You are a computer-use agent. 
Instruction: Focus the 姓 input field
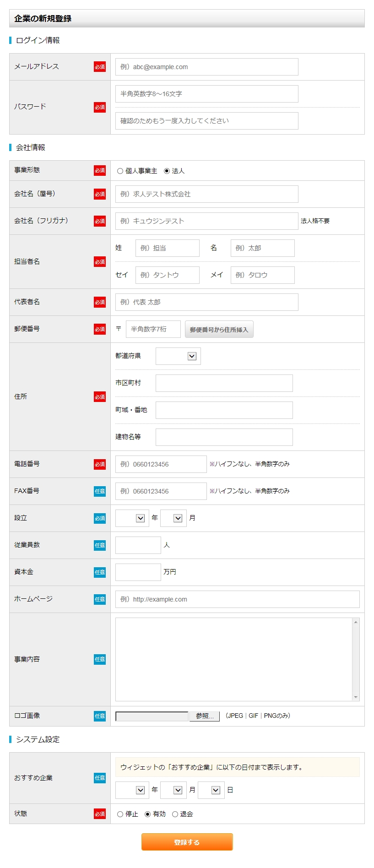tap(168, 248)
